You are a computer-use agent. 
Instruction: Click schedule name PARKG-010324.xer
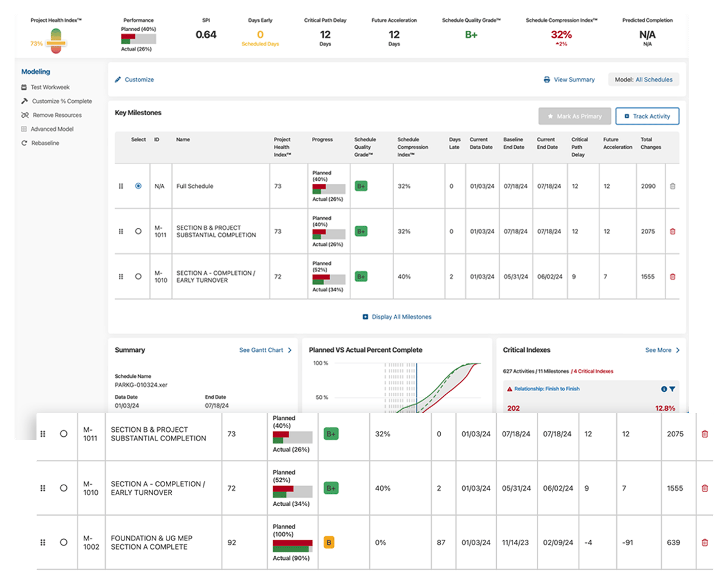(141, 385)
